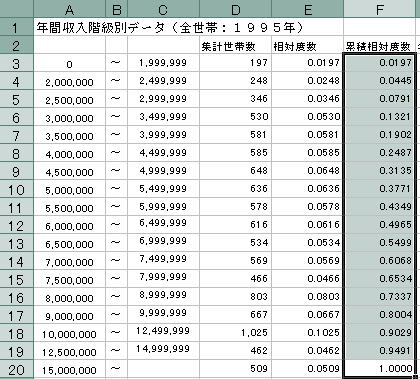This screenshot has height=379, width=420.
Task: Select column F header
Action: pyautogui.click(x=380, y=9)
